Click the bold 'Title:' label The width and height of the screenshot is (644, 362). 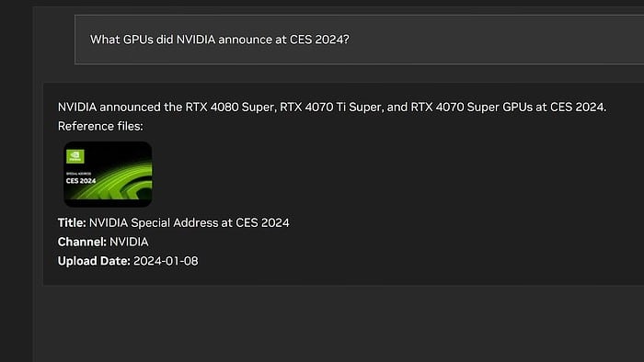click(72, 222)
